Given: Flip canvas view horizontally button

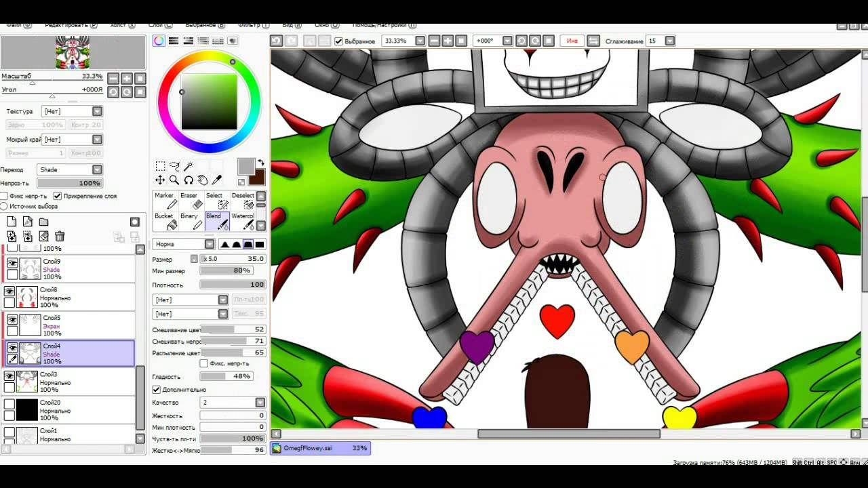Looking at the screenshot, I should click(x=593, y=41).
